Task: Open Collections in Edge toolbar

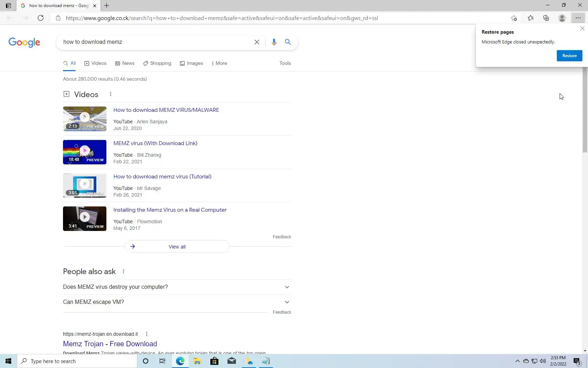Action: tap(546, 18)
